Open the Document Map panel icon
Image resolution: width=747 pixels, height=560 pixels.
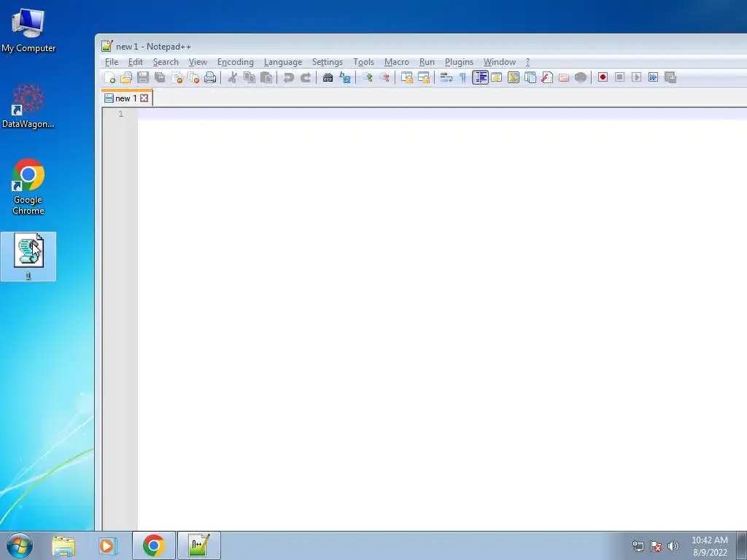[513, 77]
